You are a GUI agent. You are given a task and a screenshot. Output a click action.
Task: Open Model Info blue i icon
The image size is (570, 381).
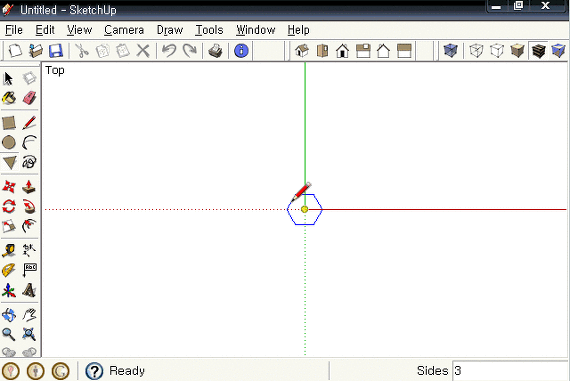click(241, 51)
